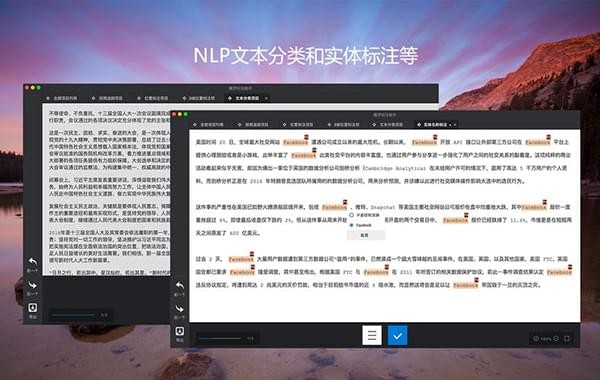Click the previous-item arrow icon in the front window sidebar

180,285
